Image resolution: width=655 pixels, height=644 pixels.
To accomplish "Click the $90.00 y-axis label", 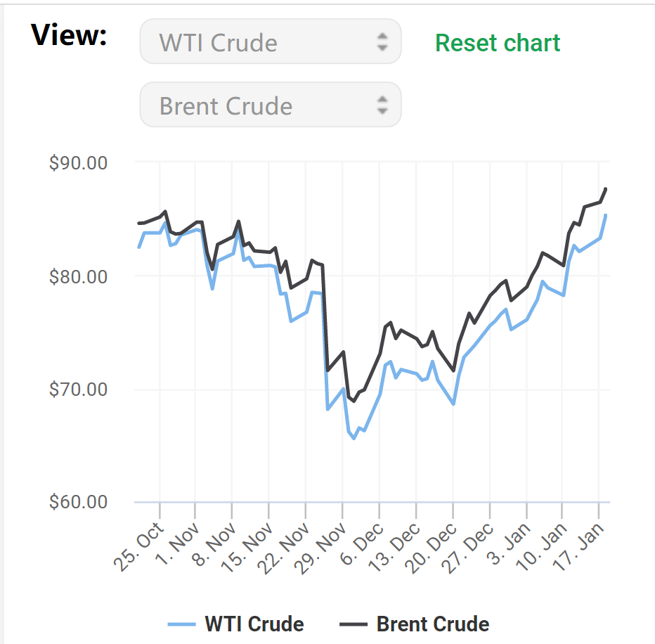I will click(x=78, y=162).
